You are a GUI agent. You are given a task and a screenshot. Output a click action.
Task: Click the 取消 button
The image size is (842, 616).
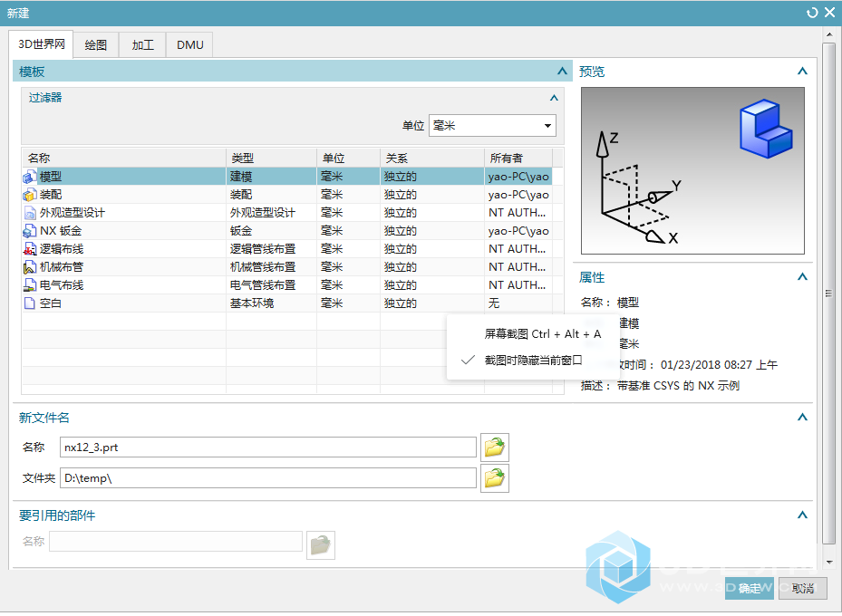tap(803, 589)
